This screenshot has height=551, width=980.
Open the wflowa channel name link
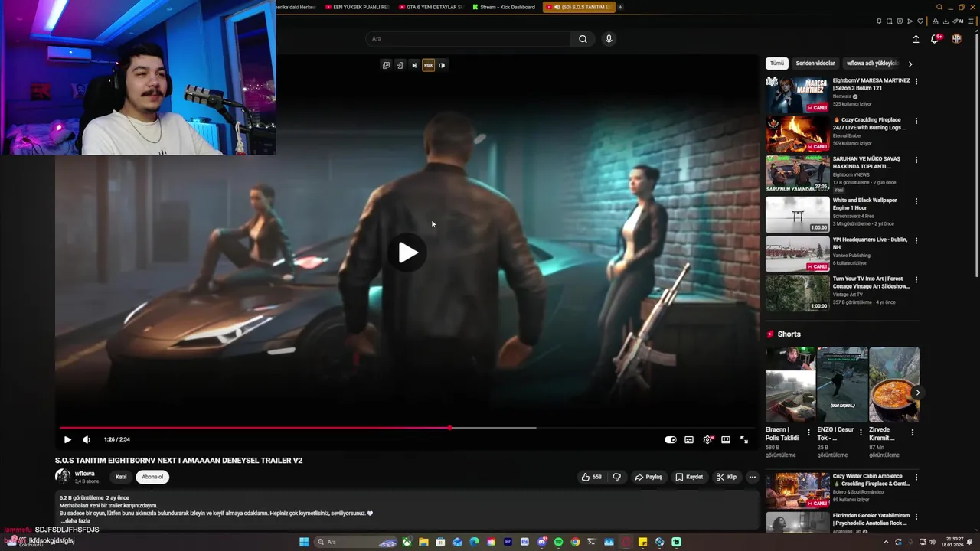pyautogui.click(x=84, y=473)
